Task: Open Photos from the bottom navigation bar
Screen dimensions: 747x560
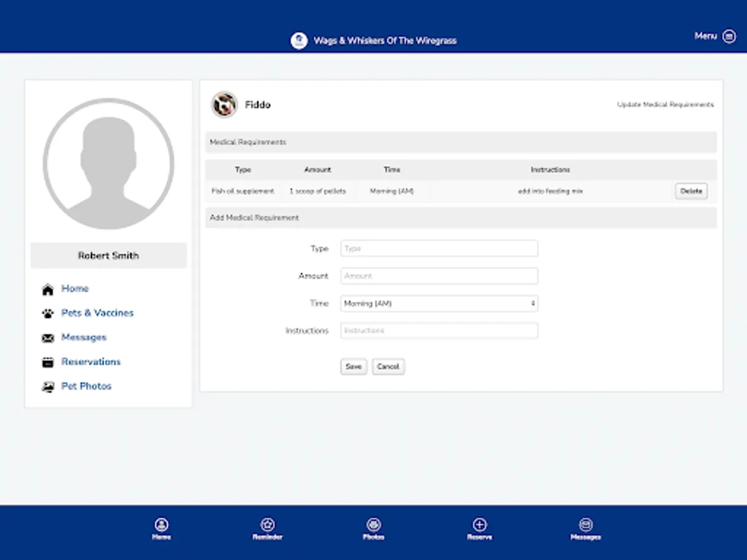Action: (x=373, y=525)
